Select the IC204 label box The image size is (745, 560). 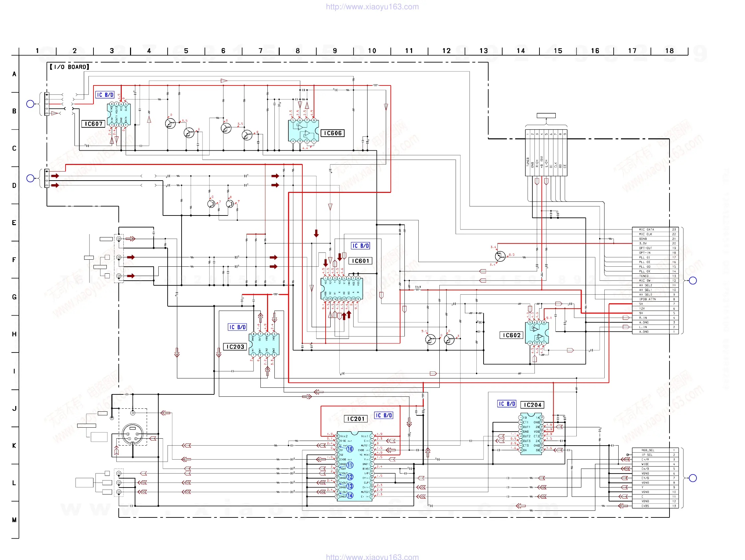pos(532,405)
